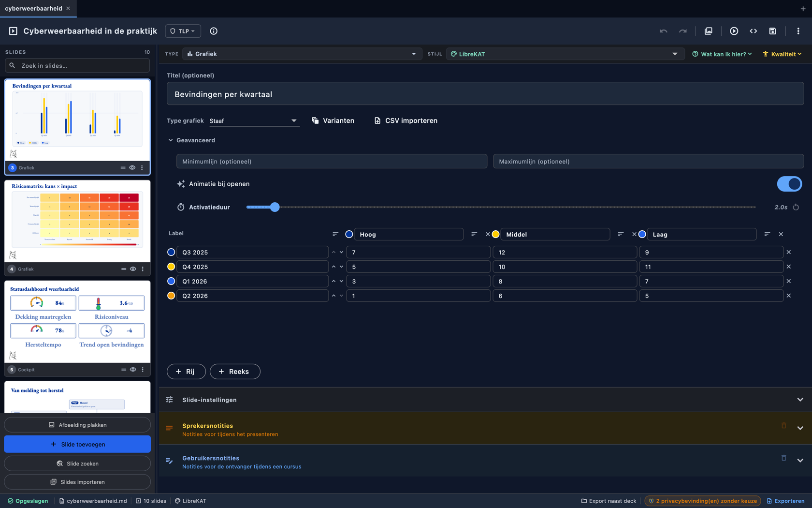Delete the Sprekersnotities with the trash icon

[783, 426]
